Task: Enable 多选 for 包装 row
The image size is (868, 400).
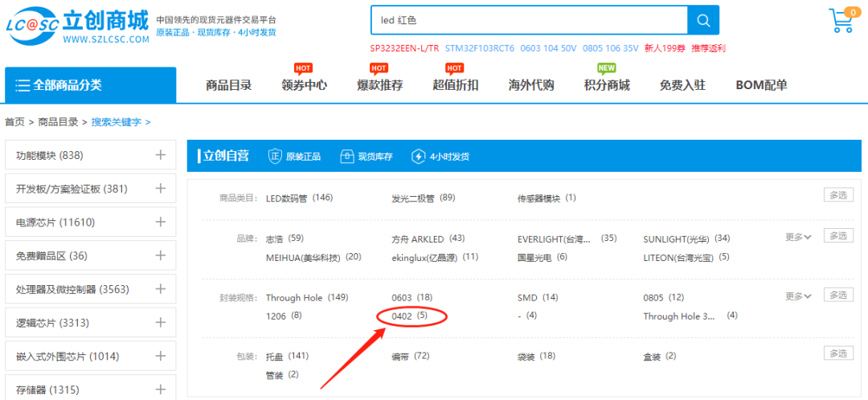Action: pyautogui.click(x=838, y=353)
